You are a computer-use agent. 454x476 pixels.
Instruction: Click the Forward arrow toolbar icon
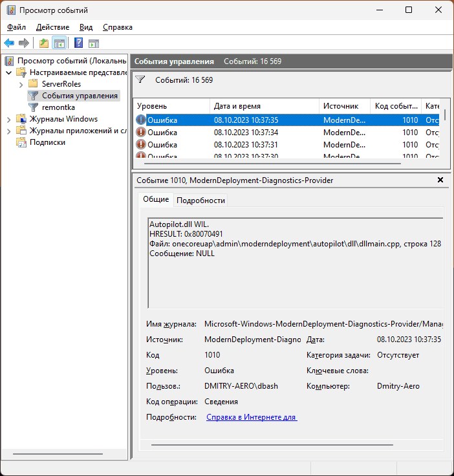click(24, 43)
